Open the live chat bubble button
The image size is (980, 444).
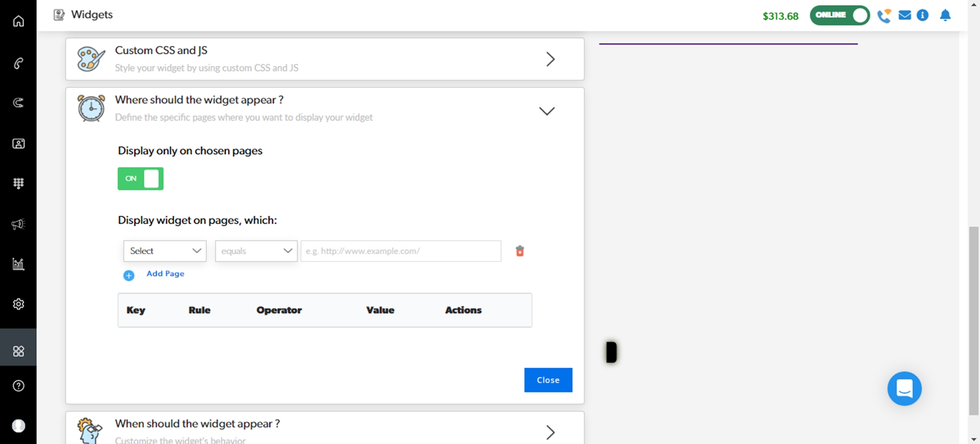coord(904,389)
